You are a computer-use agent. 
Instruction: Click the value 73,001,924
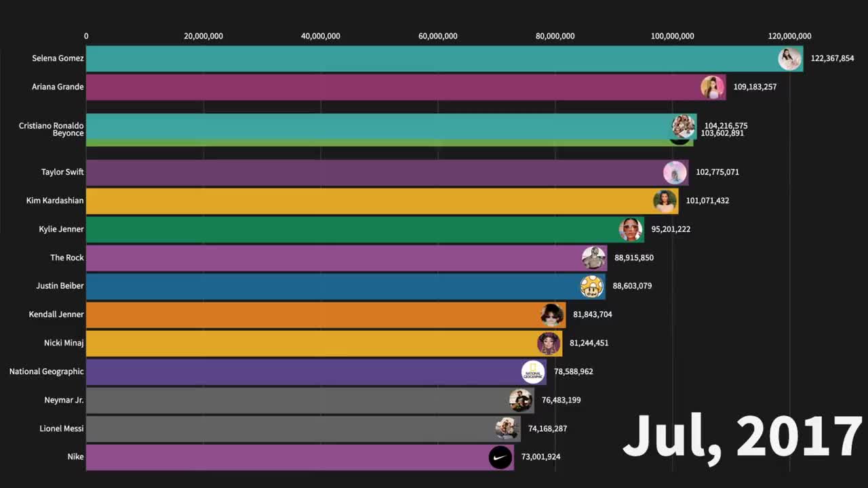click(x=540, y=457)
